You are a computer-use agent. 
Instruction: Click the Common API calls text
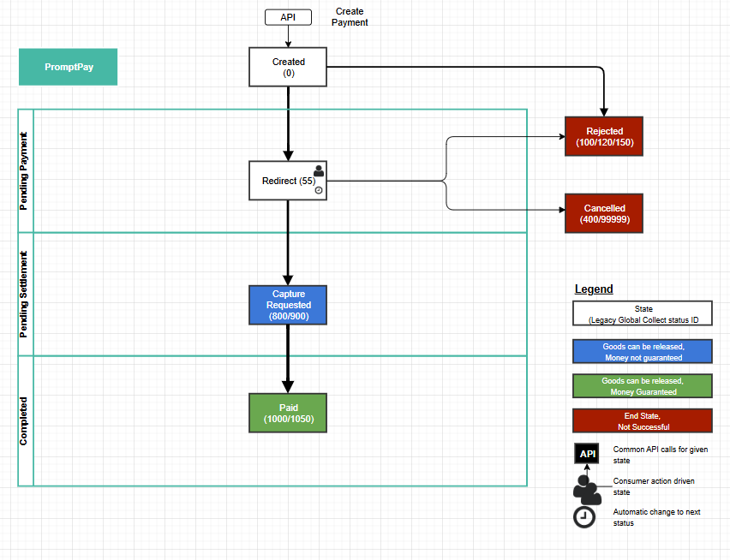tap(660, 455)
